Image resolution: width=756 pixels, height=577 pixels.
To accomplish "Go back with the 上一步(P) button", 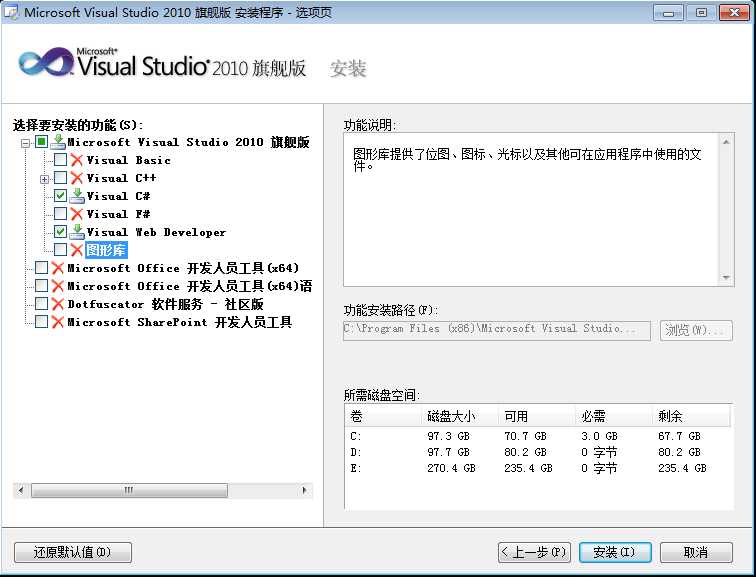I will (534, 552).
